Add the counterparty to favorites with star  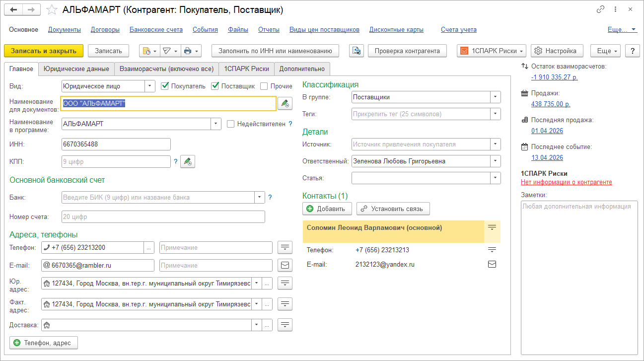[52, 10]
